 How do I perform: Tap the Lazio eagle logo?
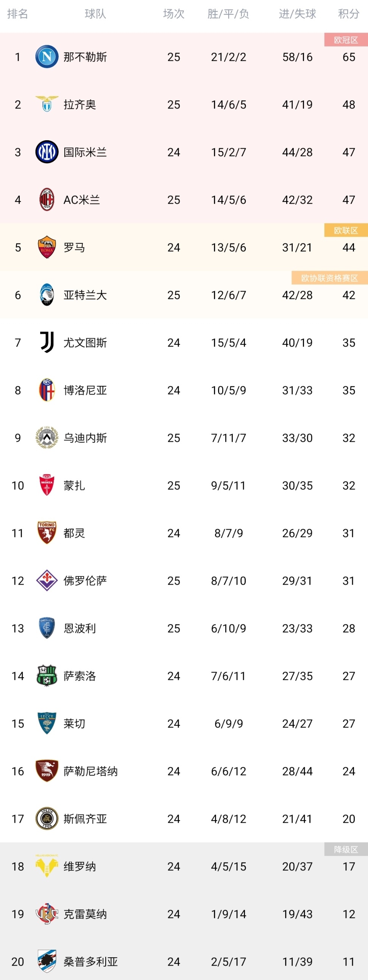point(47,104)
